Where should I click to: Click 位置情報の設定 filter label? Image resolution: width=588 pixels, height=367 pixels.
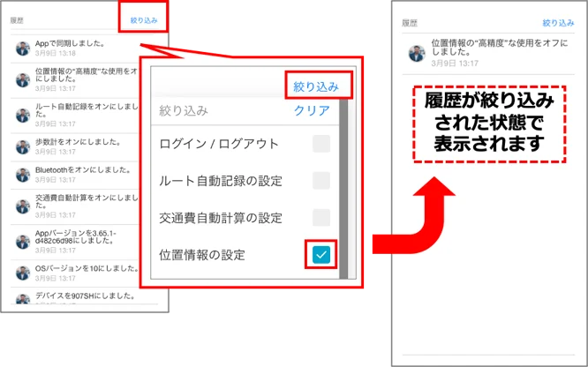202,255
